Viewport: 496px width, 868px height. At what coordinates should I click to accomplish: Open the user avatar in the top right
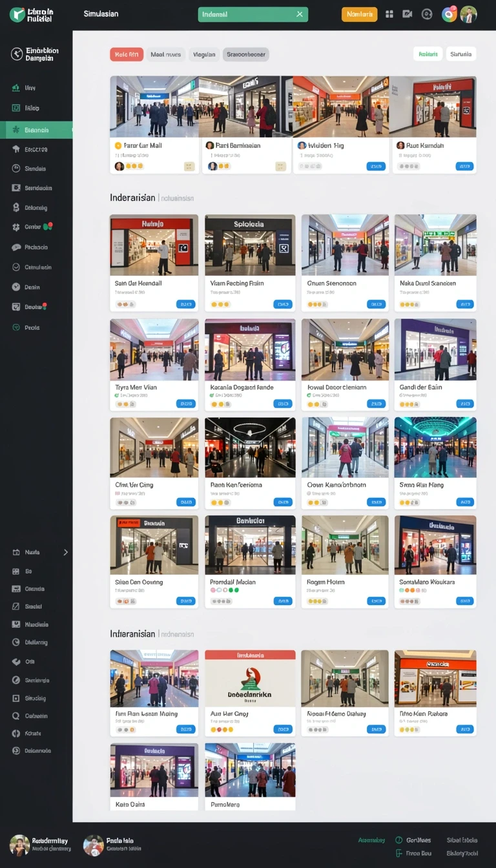[469, 14]
